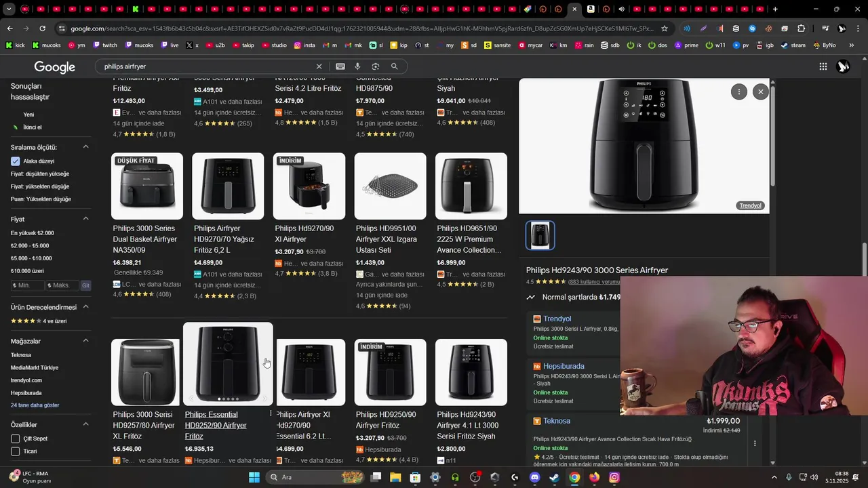The image size is (868, 488).
Task: Open the steam bookmark
Action: (793, 45)
